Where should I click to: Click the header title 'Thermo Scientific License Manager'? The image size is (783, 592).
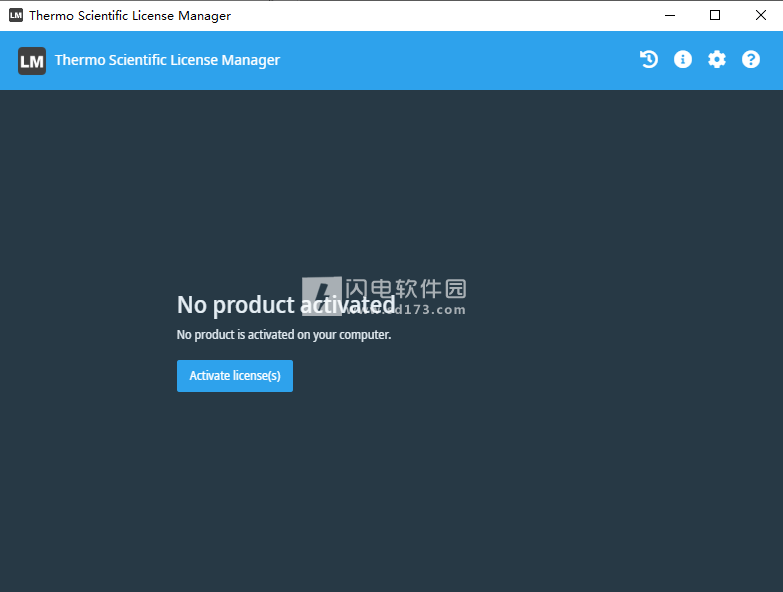(167, 60)
